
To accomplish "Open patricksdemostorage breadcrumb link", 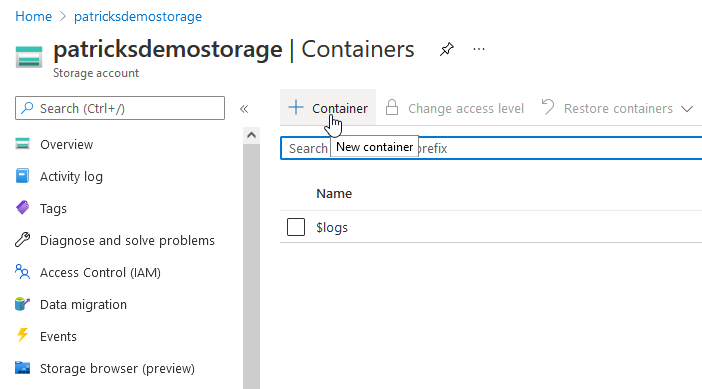I will (138, 17).
